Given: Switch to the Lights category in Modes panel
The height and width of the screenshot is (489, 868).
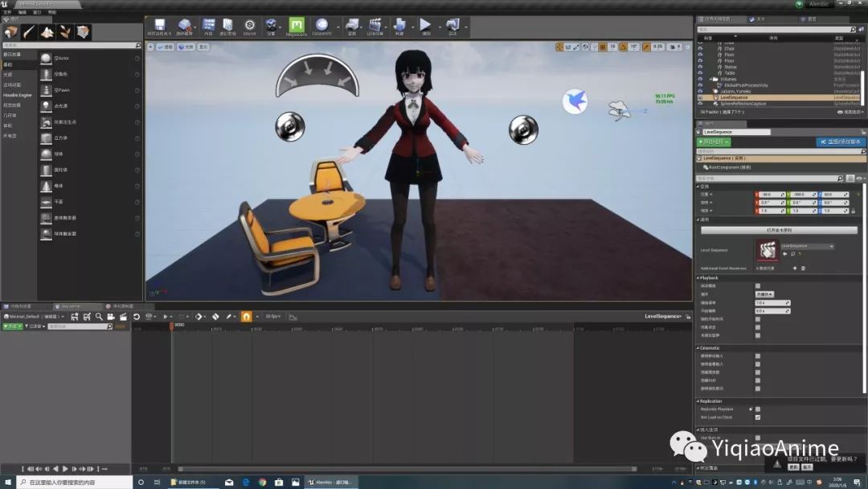Looking at the screenshot, I should [8, 73].
